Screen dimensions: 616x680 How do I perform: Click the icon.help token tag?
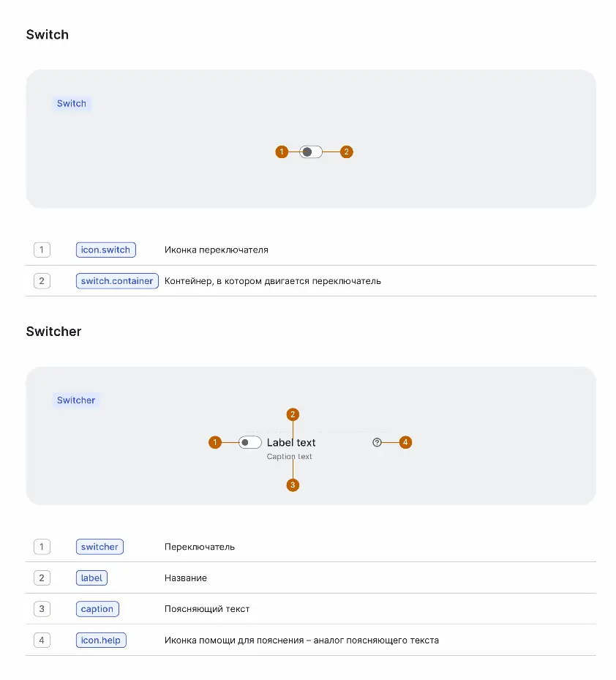pos(101,640)
